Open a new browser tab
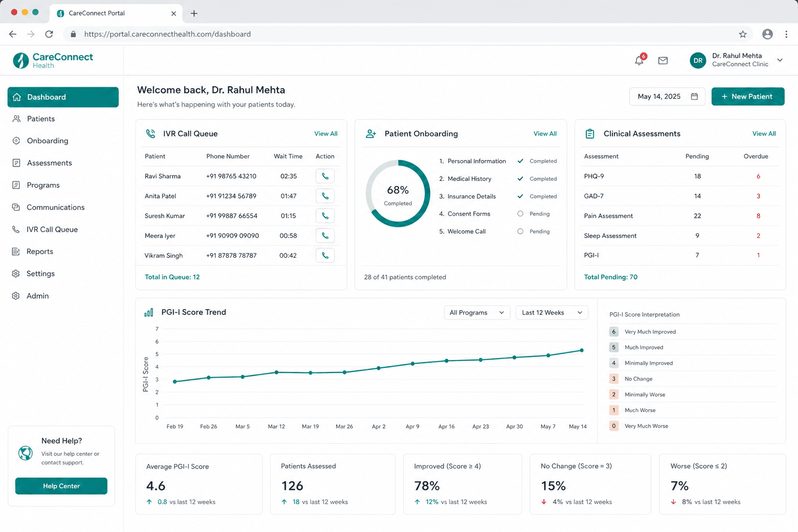 click(194, 14)
